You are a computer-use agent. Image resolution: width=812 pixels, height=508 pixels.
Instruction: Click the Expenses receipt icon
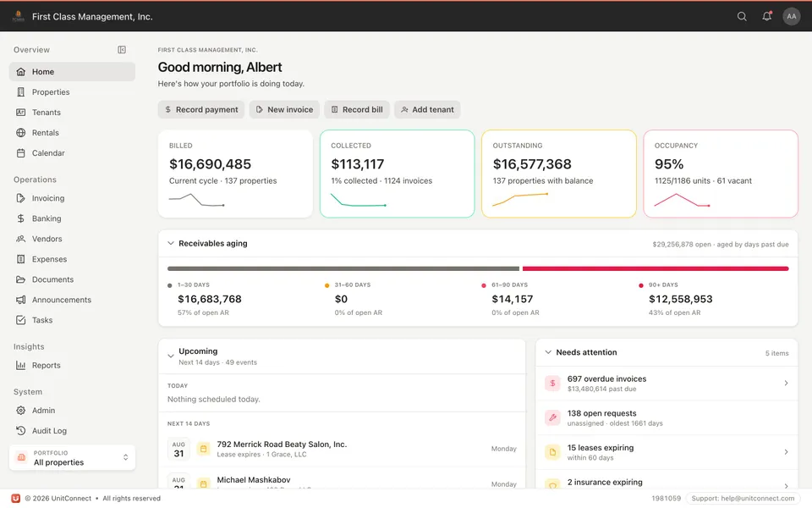(20, 259)
